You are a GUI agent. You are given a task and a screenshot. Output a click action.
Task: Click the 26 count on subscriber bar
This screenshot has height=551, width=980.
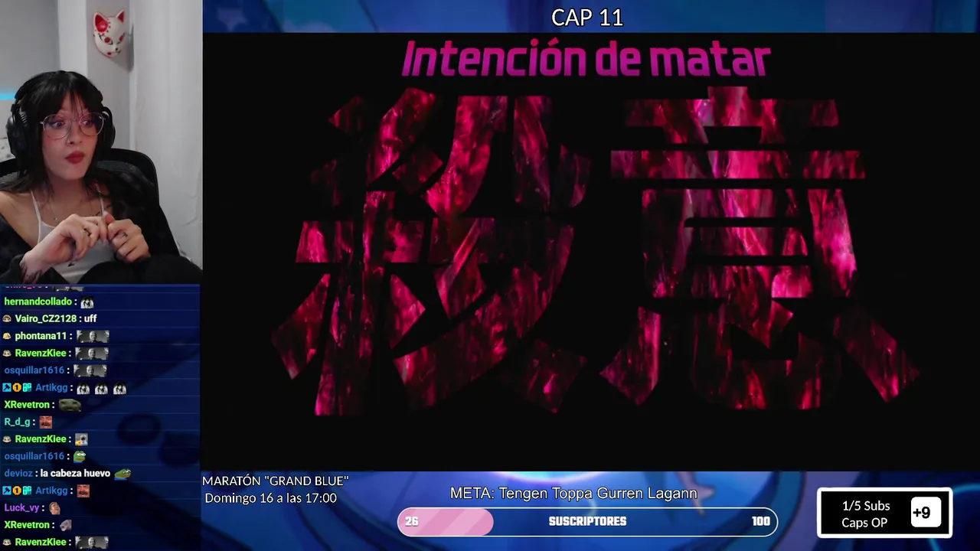click(x=412, y=521)
